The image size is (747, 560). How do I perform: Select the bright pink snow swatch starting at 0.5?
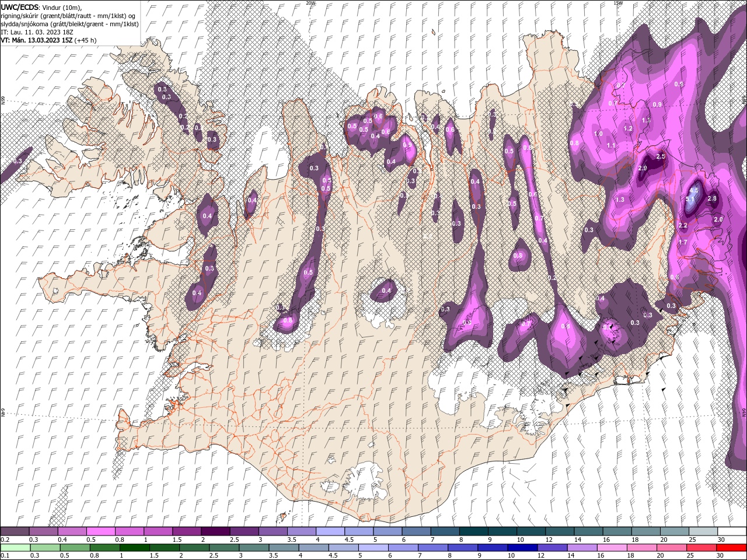(101, 531)
